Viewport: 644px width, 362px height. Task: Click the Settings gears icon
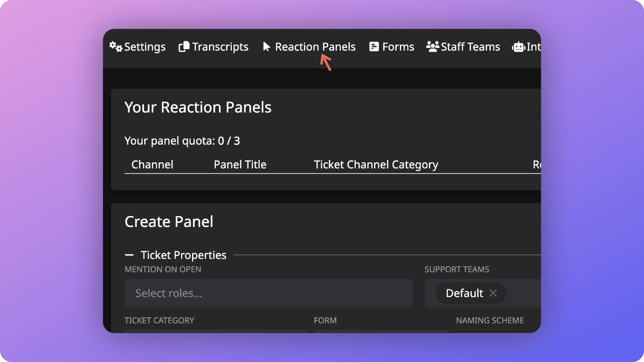pos(116,47)
